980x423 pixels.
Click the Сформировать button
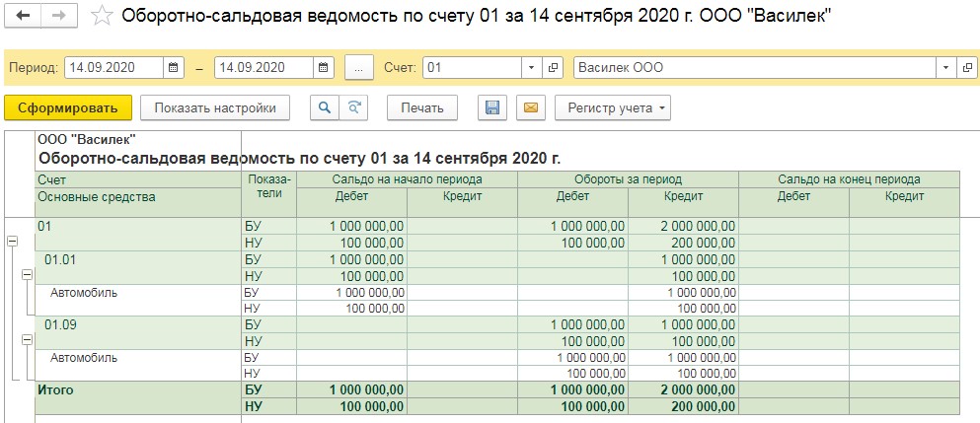pyautogui.click(x=67, y=107)
